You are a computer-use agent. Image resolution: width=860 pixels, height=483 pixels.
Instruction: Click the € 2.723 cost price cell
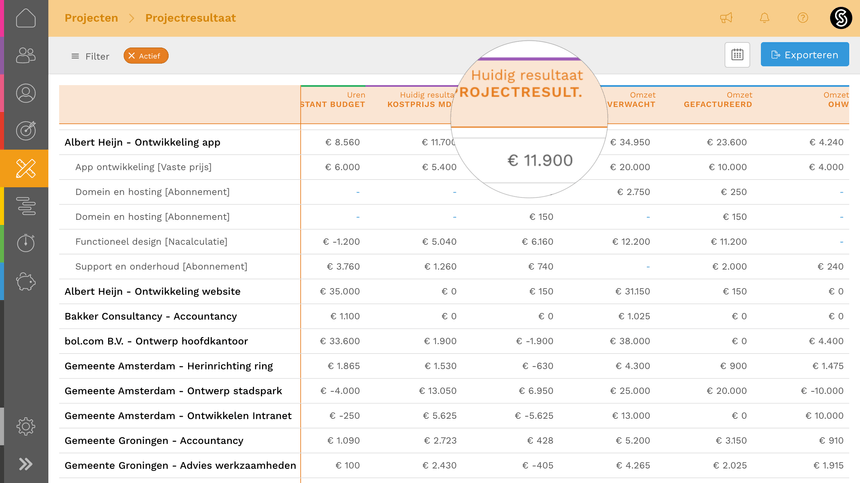coord(440,440)
